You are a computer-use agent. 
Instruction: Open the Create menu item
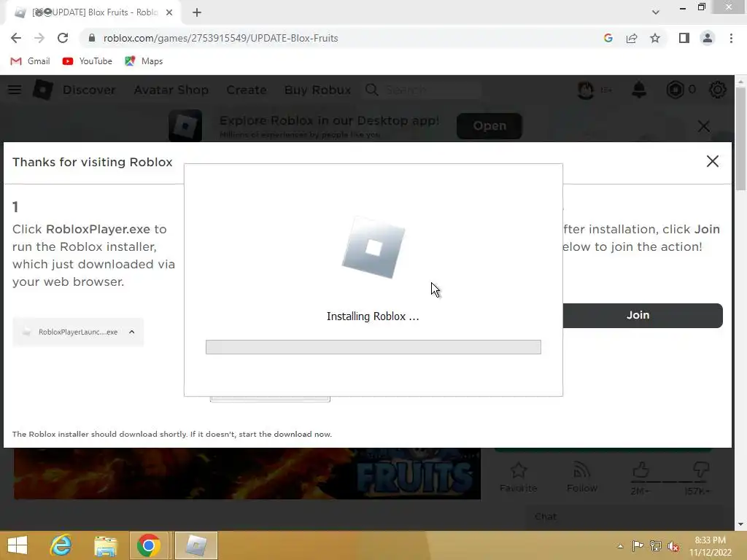(x=247, y=90)
